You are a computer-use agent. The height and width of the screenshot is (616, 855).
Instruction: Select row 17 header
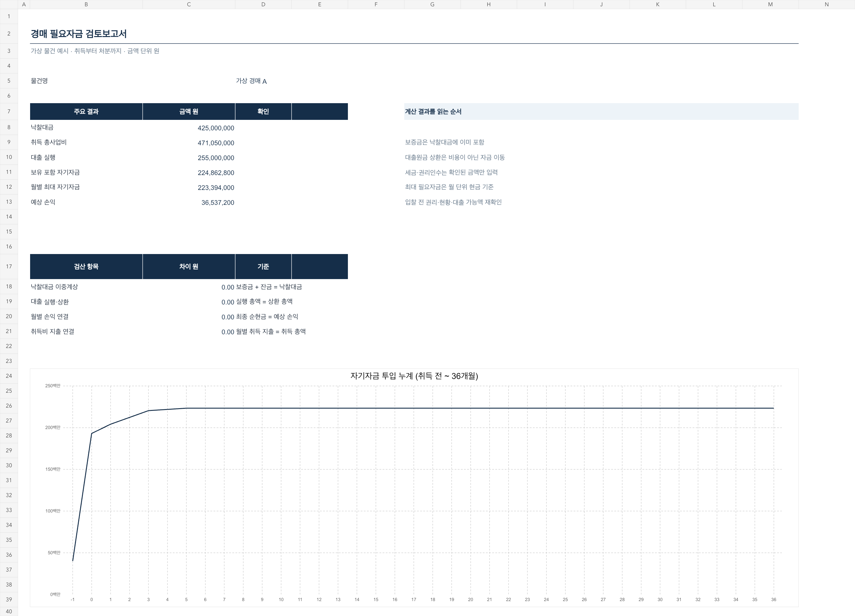pyautogui.click(x=9, y=267)
